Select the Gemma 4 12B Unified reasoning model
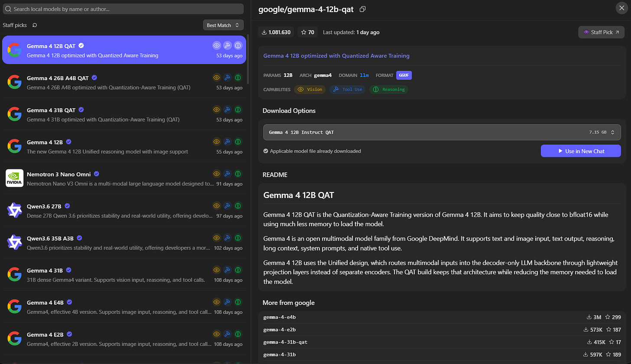The height and width of the screenshot is (364, 631). click(x=124, y=146)
